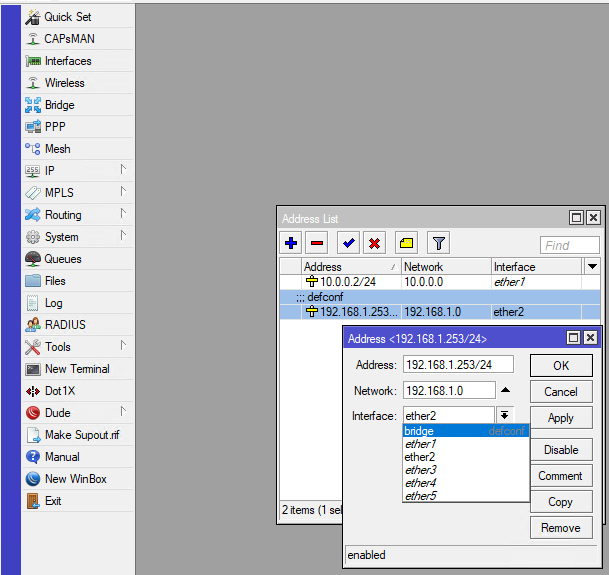The height and width of the screenshot is (575, 609).
Task: Open the Mesh menu
Action: tap(78, 149)
